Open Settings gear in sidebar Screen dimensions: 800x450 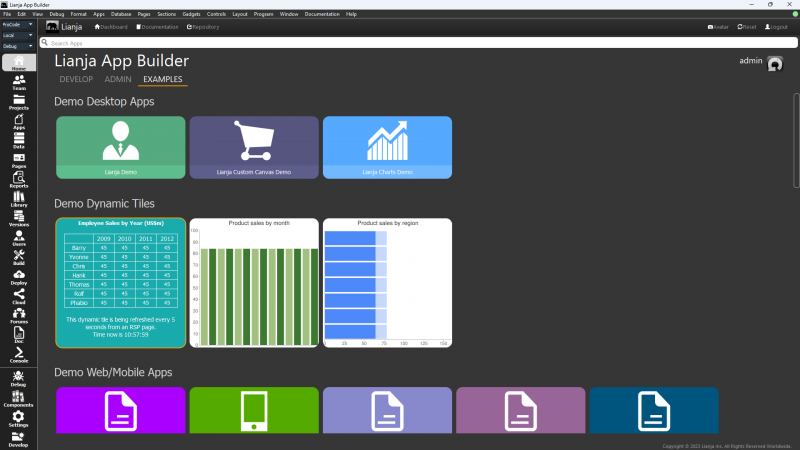(x=19, y=418)
